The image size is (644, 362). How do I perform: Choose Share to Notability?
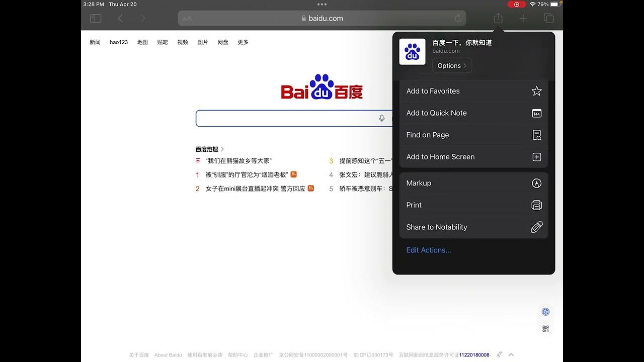(x=473, y=227)
